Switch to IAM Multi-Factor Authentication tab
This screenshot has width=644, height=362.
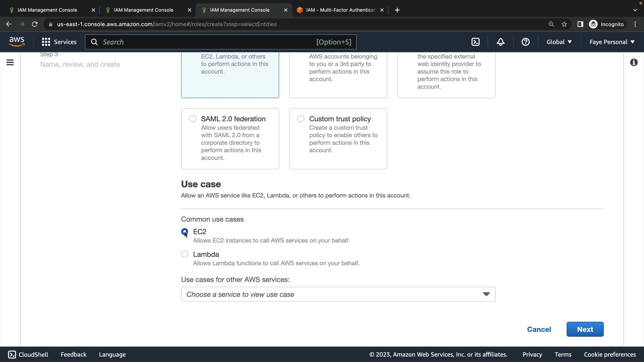point(340,10)
